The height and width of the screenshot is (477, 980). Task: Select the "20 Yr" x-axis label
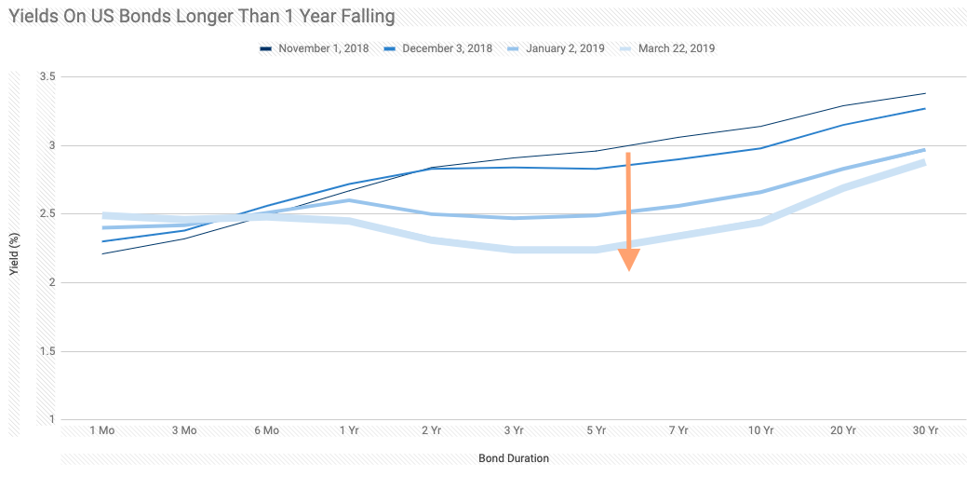[843, 430]
